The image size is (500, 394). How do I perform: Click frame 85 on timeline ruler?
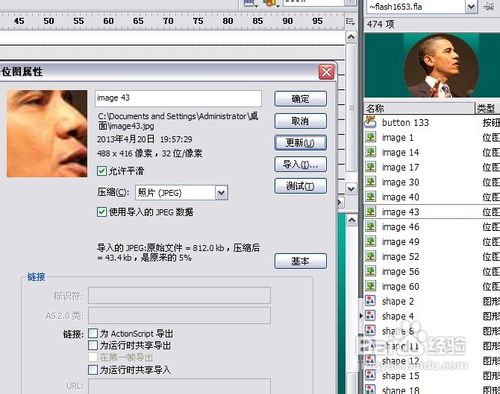coord(258,21)
